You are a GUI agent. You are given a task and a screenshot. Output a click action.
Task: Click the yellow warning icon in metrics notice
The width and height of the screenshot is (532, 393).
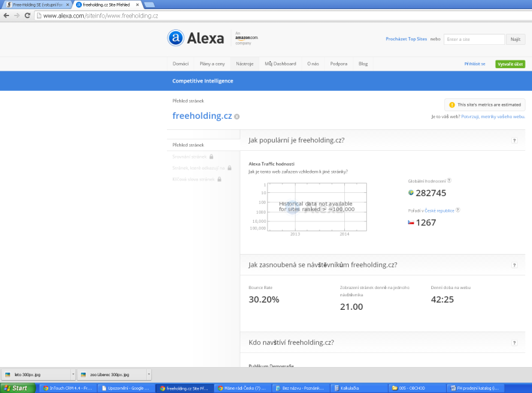452,105
